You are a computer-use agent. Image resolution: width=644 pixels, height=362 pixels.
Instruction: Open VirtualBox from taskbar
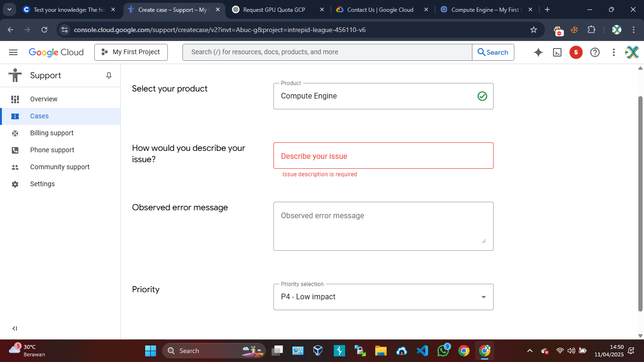[x=319, y=351]
